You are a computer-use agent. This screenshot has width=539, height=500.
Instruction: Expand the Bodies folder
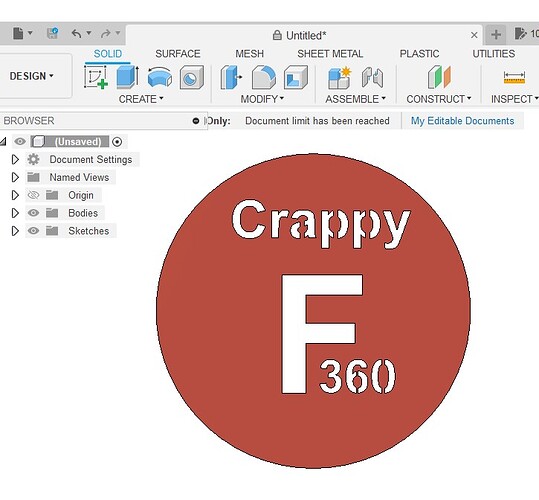click(15, 213)
